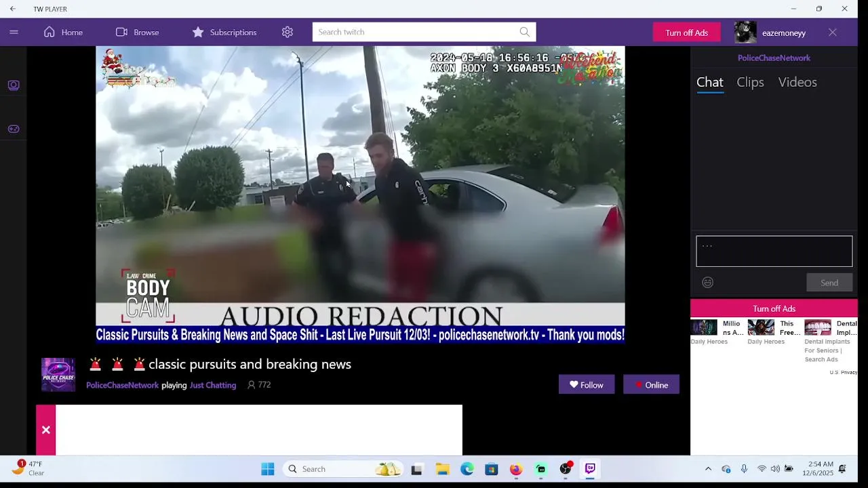Open the notification bell in the tray

click(x=842, y=469)
